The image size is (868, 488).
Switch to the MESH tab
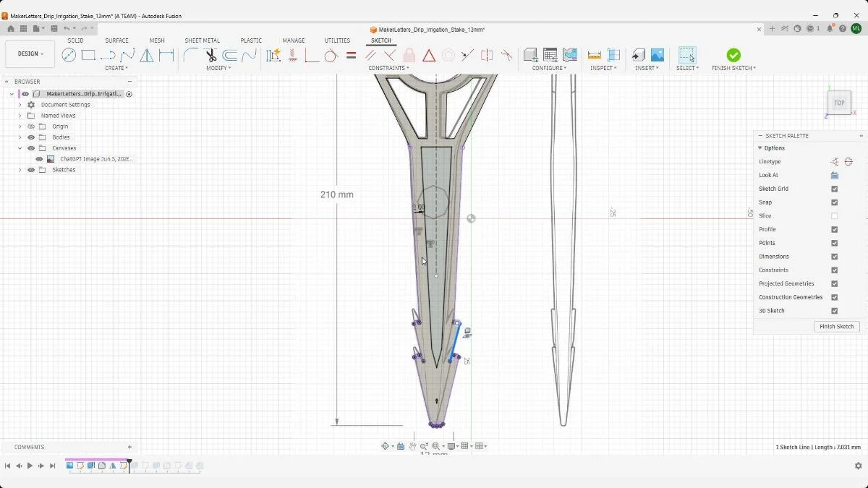(157, 40)
